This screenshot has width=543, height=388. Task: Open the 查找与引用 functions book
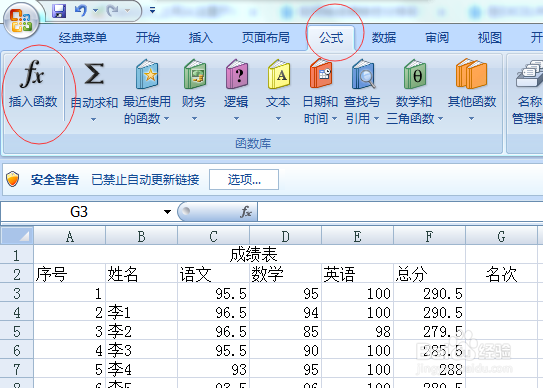pyautogui.click(x=363, y=74)
